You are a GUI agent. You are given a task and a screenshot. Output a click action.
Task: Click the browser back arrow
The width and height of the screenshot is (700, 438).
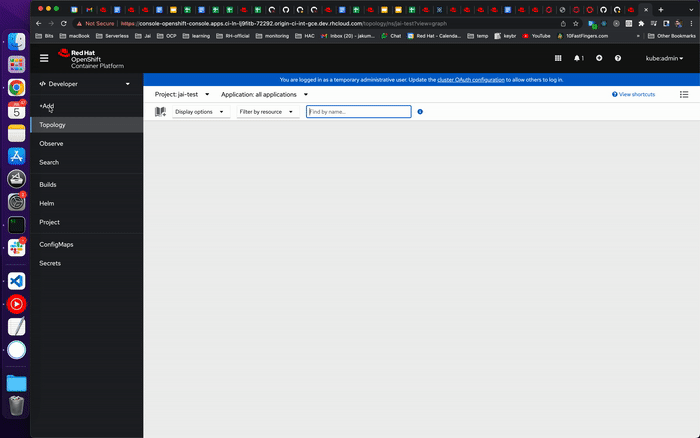point(38,23)
